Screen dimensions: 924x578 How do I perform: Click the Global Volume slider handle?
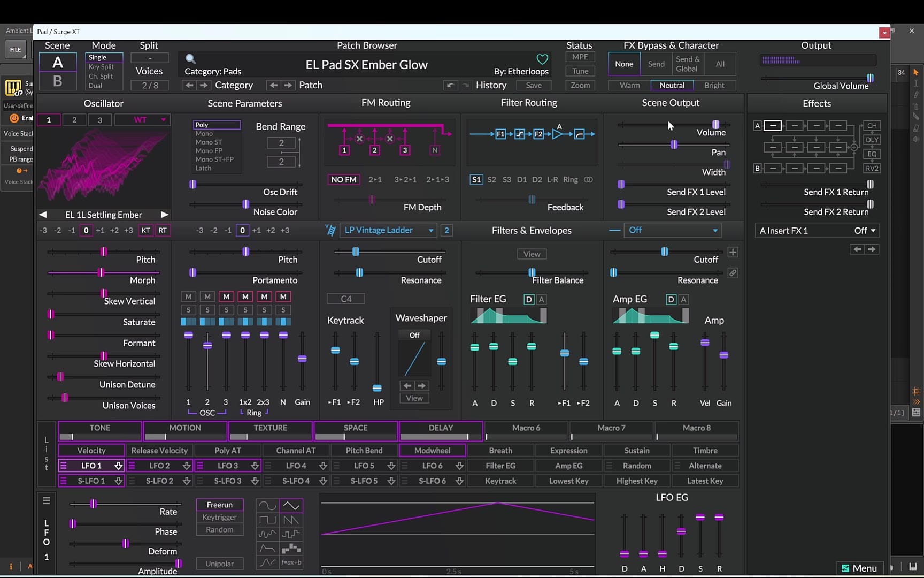coord(870,78)
